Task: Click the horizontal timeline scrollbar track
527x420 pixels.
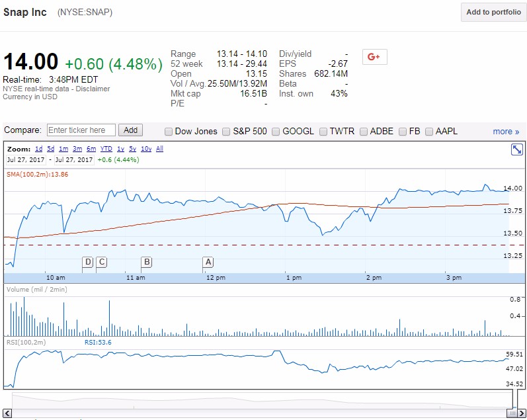Action: coord(259,413)
